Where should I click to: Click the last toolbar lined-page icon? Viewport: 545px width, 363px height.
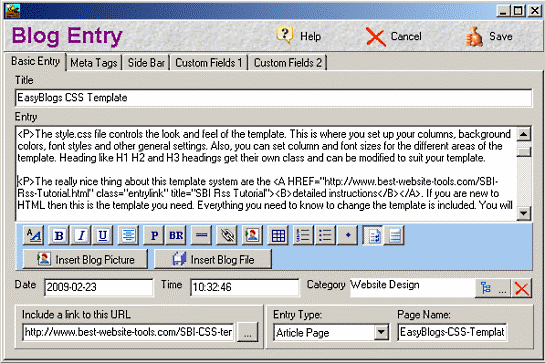tap(394, 235)
